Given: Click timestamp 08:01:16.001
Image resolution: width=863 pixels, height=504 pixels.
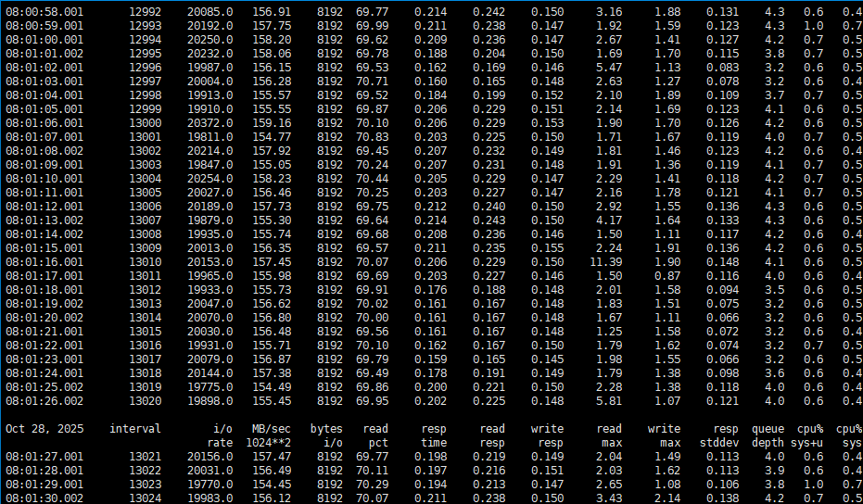Looking at the screenshot, I should coord(44,261).
